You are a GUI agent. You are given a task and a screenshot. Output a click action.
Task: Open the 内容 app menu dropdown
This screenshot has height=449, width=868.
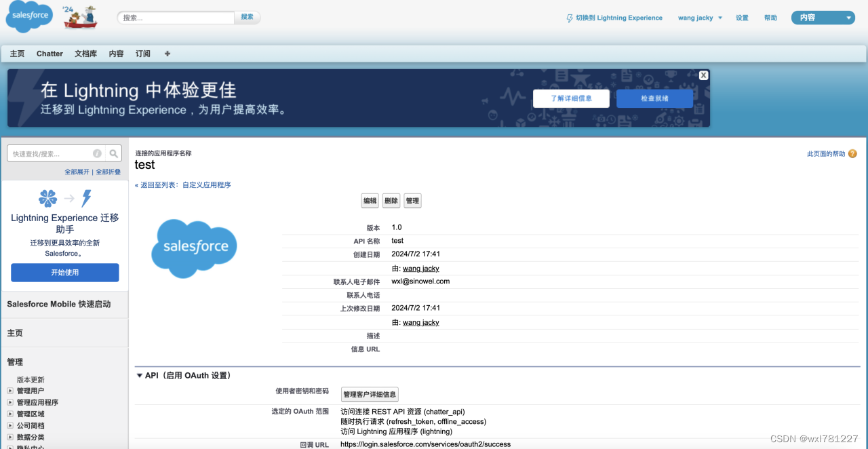click(823, 18)
